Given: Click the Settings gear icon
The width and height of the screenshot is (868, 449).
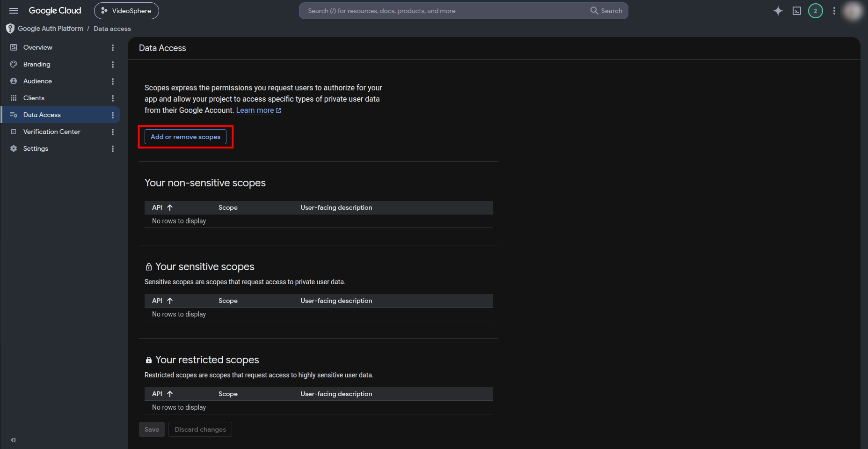Looking at the screenshot, I should pyautogui.click(x=14, y=148).
